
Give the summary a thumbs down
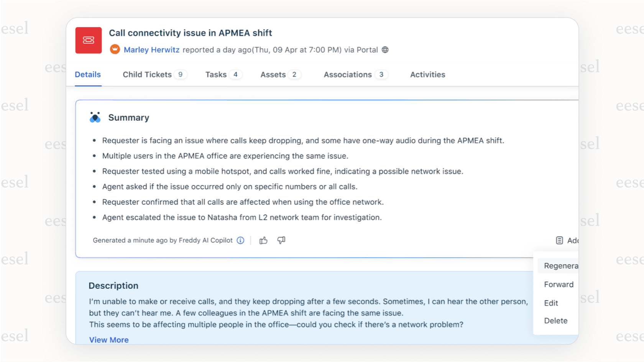(281, 240)
